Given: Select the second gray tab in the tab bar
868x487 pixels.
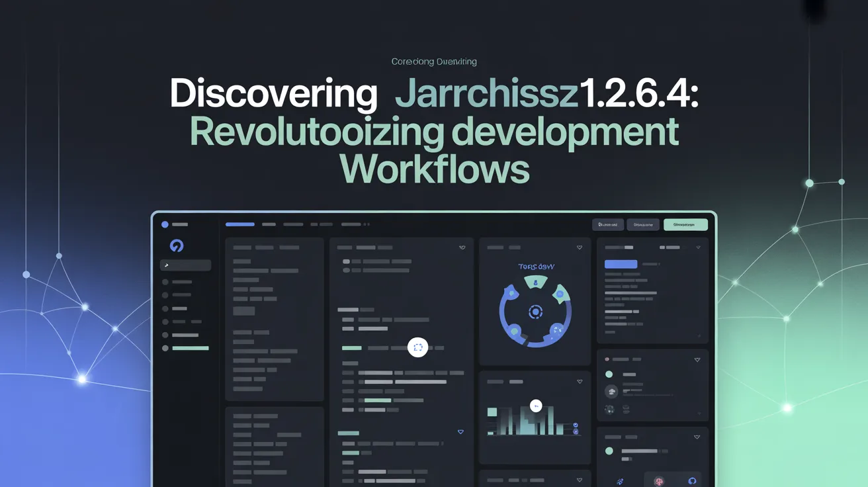Looking at the screenshot, I should click(269, 224).
